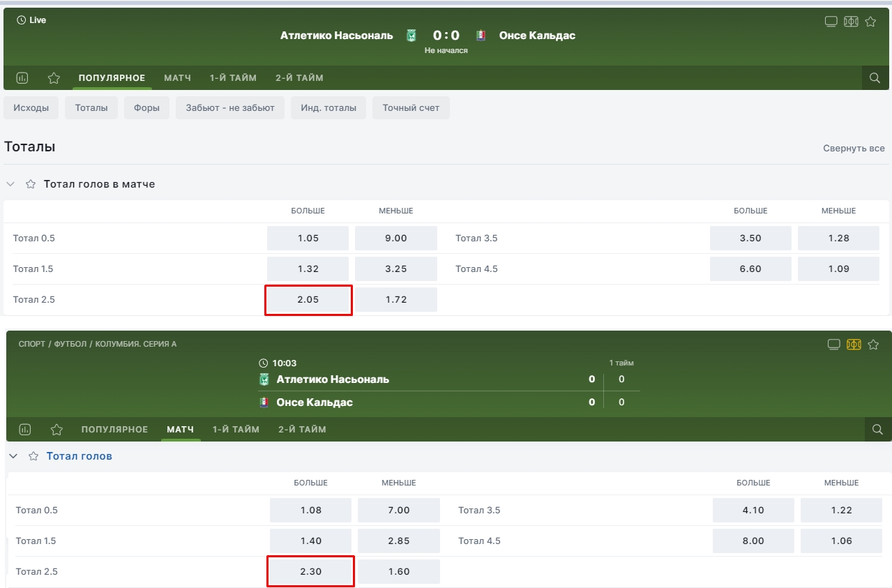Click Атлетико Насьональ logo beside 0:0 score
The image size is (892, 588).
point(411,36)
